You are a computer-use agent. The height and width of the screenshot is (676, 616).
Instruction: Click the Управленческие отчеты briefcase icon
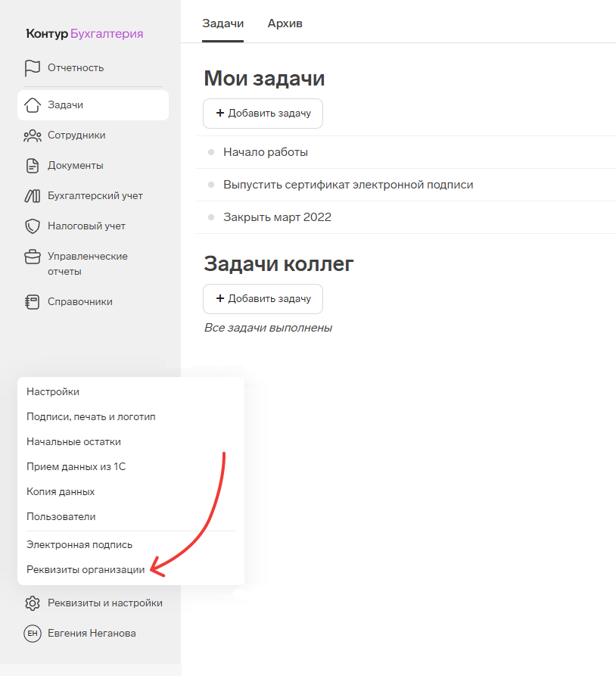coord(32,257)
